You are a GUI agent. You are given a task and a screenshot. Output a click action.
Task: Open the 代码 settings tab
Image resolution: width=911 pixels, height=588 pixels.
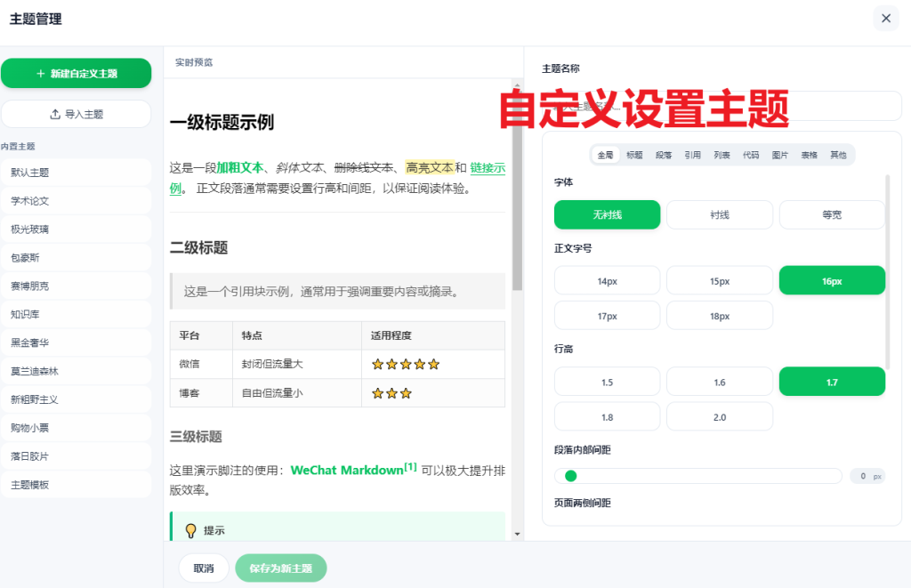tap(753, 154)
